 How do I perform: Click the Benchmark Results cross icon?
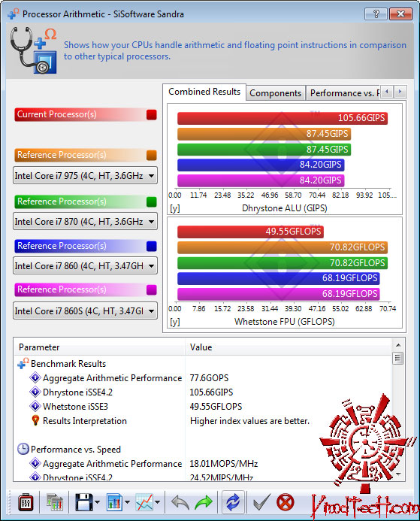23,364
